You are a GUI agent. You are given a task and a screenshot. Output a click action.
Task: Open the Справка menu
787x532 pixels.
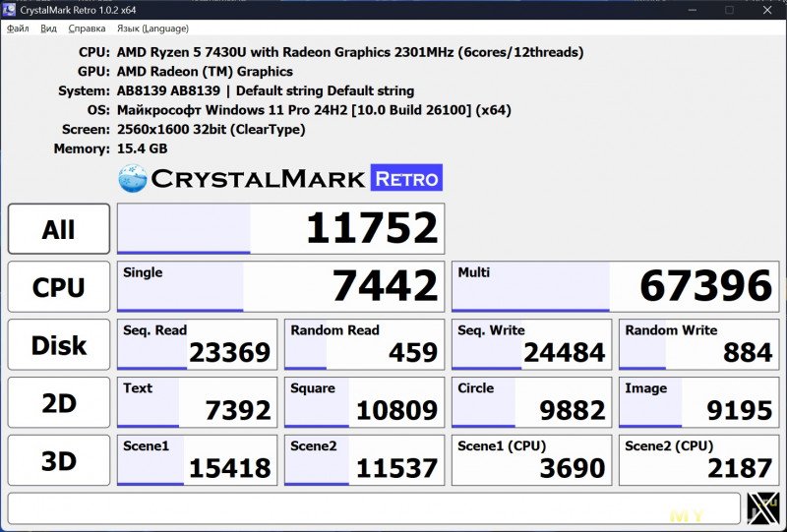87,29
